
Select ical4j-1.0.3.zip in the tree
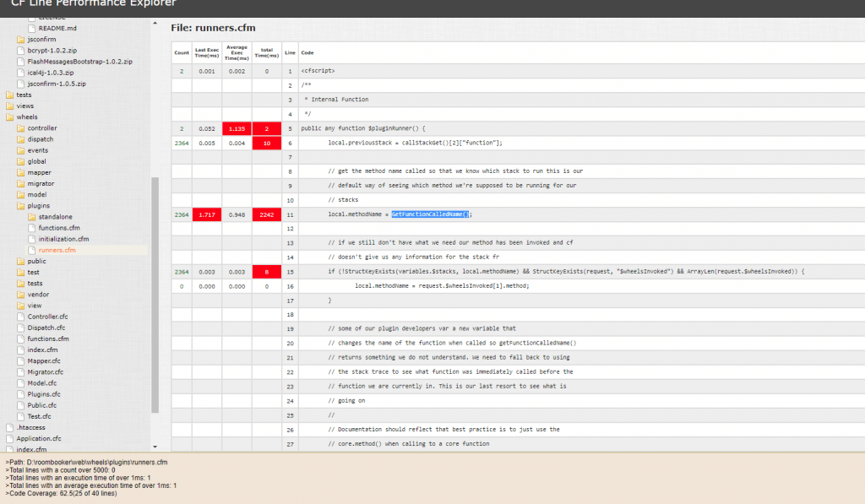click(50, 73)
